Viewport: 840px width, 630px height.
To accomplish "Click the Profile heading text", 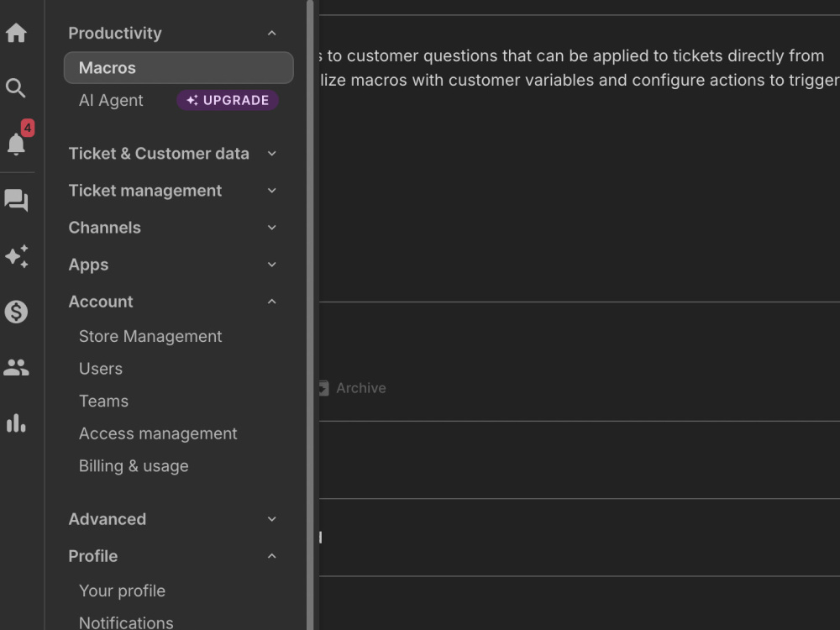I will click(92, 556).
